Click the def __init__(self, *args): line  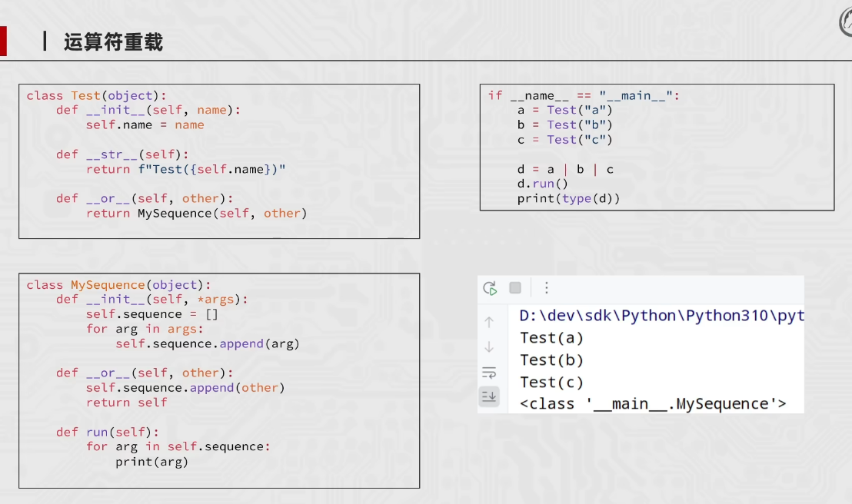click(151, 300)
